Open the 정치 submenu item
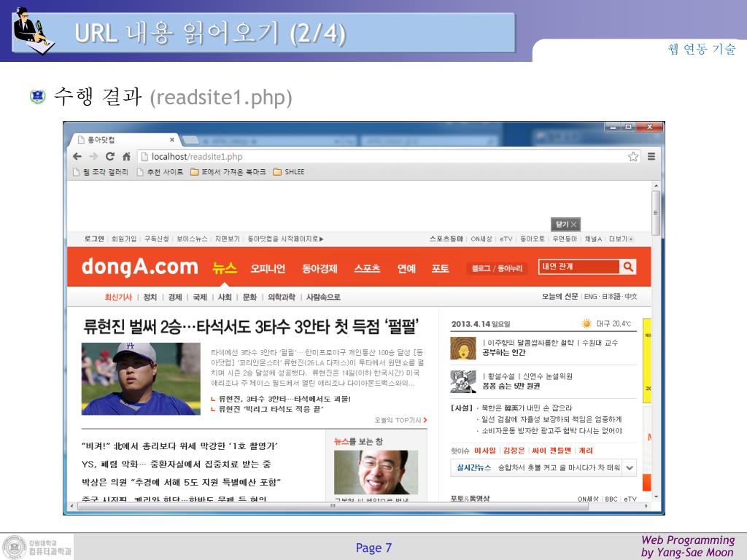This screenshot has width=747, height=560. pyautogui.click(x=150, y=297)
